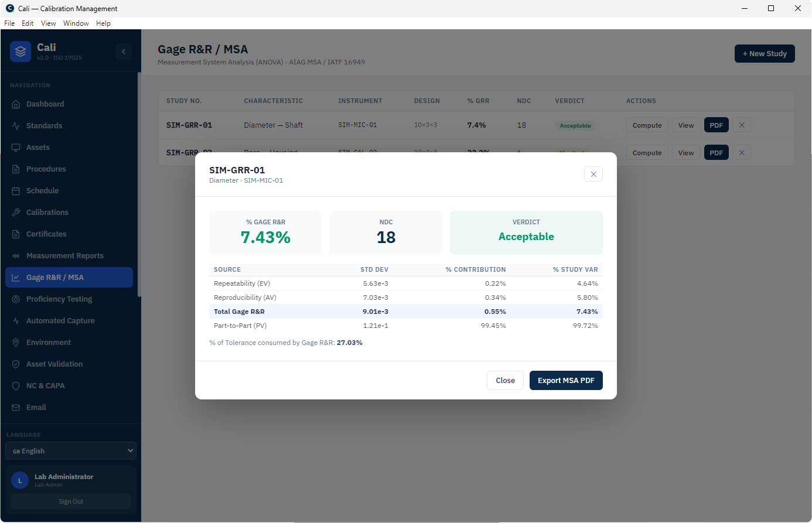812x523 pixels.
Task: Click the 7.4% GRR value in table
Action: [x=476, y=125]
